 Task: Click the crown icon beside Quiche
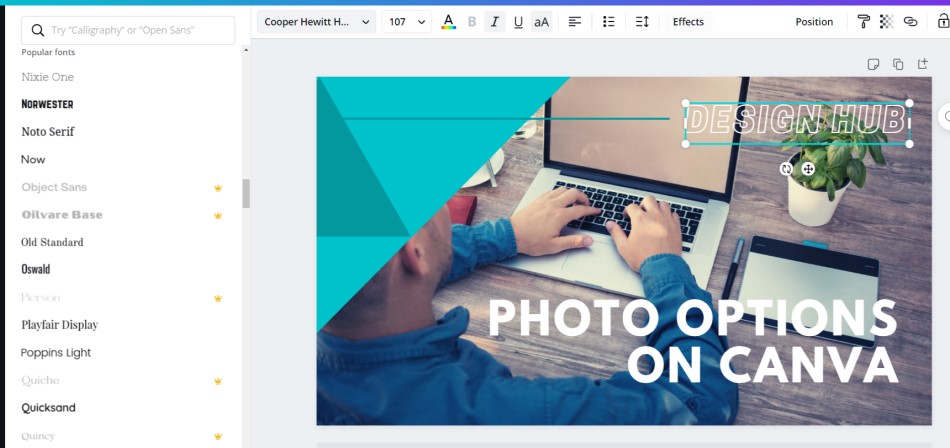coord(218,381)
